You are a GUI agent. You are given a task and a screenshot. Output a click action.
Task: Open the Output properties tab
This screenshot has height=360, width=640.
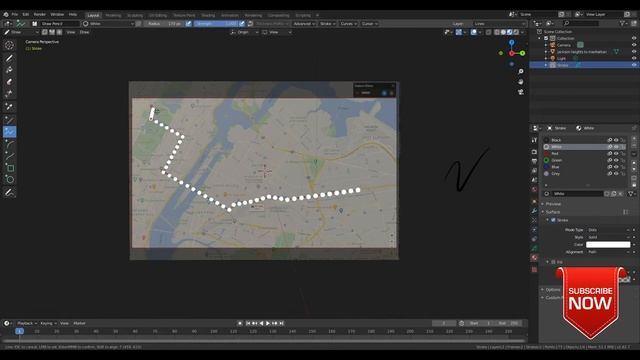point(534,161)
